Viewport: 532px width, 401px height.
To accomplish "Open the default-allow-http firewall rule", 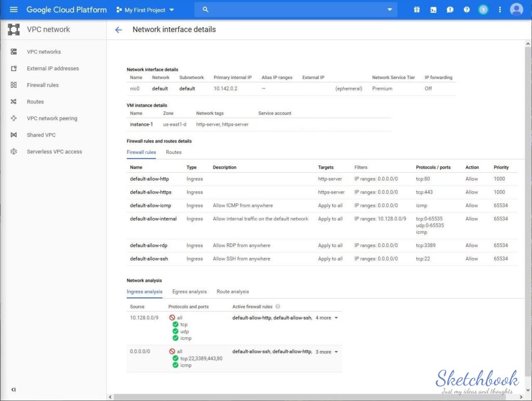I will [149, 179].
